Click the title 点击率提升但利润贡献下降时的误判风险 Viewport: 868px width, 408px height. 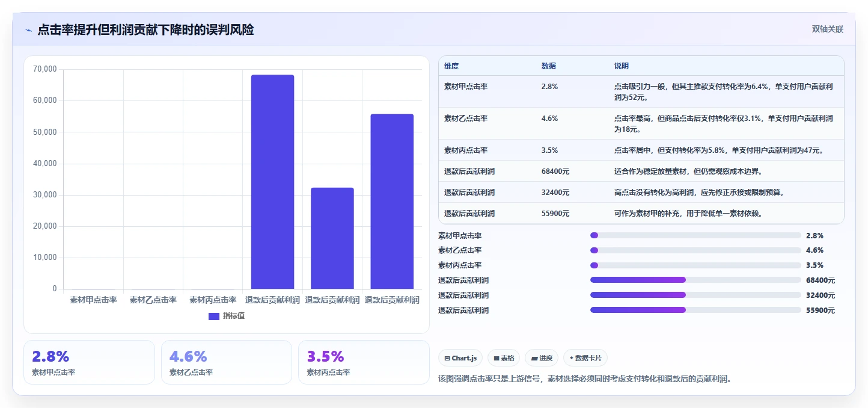(145, 29)
